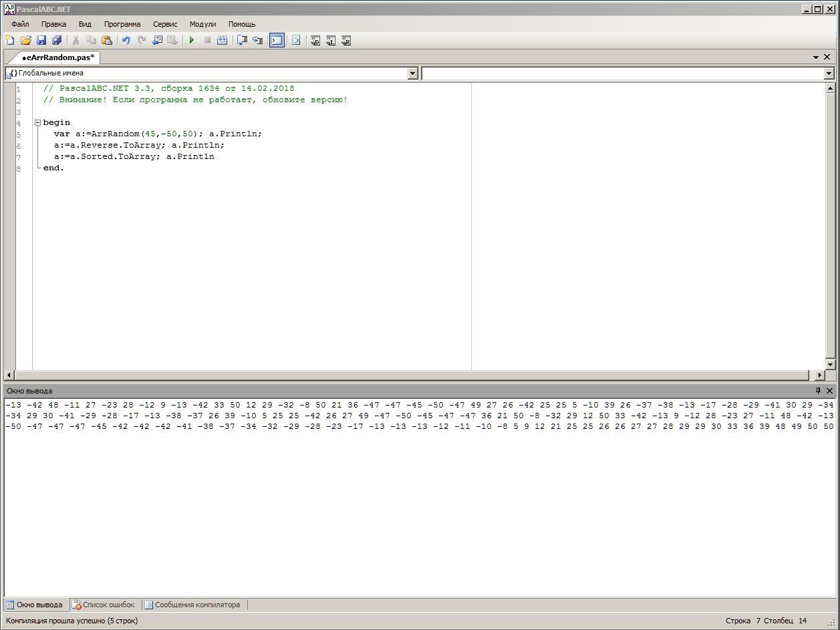Click the Open file folder icon
This screenshot has height=630, width=840.
point(25,41)
